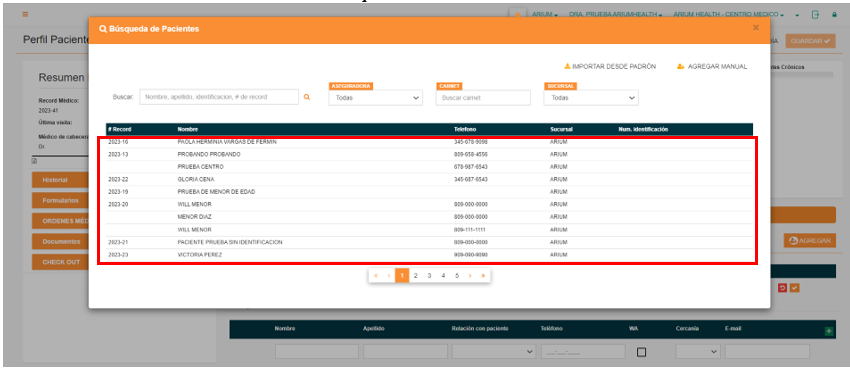The image size is (850, 369).
Task: Click the lock icon in top bar
Action: [834, 15]
